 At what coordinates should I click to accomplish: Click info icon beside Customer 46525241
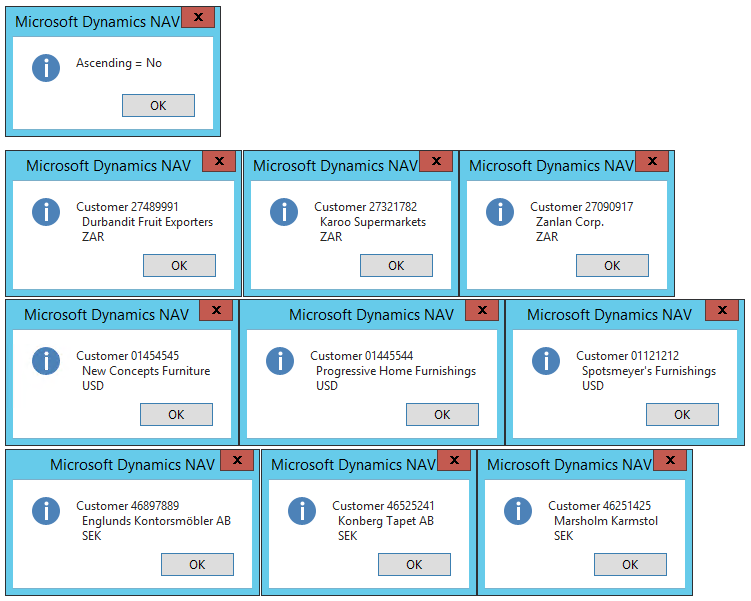(302, 510)
